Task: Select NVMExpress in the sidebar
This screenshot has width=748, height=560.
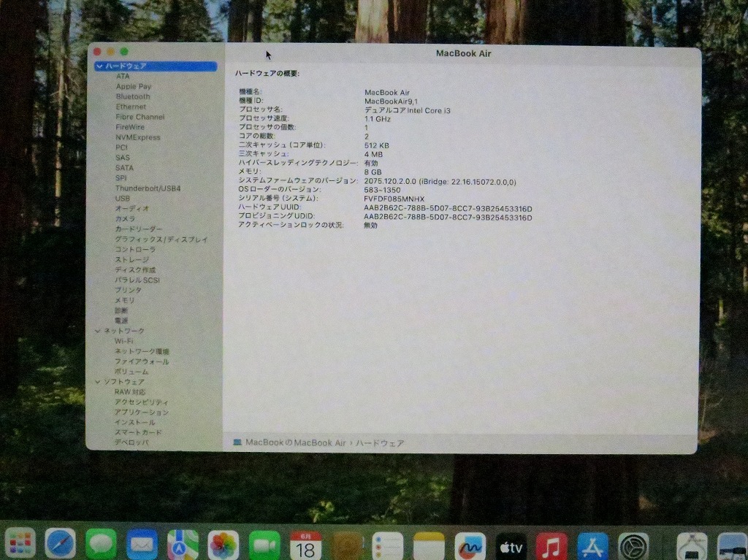Action: 138,137
